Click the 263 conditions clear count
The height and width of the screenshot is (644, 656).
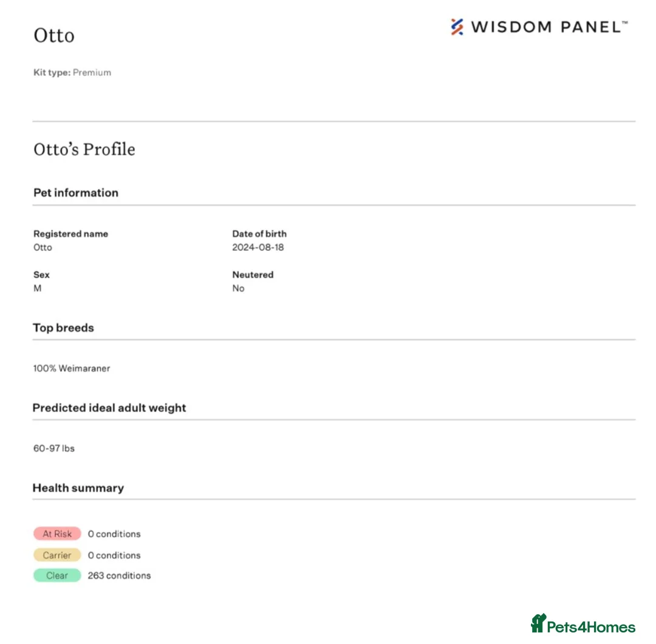pyautogui.click(x=119, y=575)
